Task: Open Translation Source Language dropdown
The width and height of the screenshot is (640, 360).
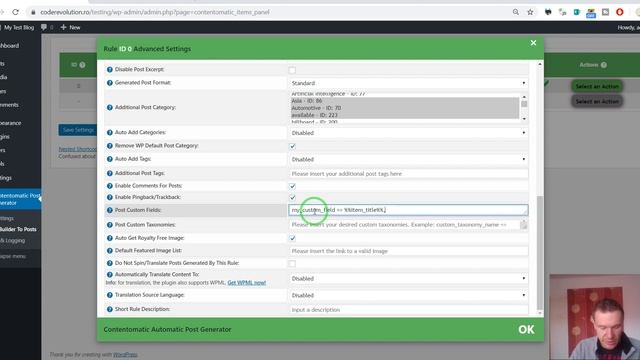Action: pos(408,295)
